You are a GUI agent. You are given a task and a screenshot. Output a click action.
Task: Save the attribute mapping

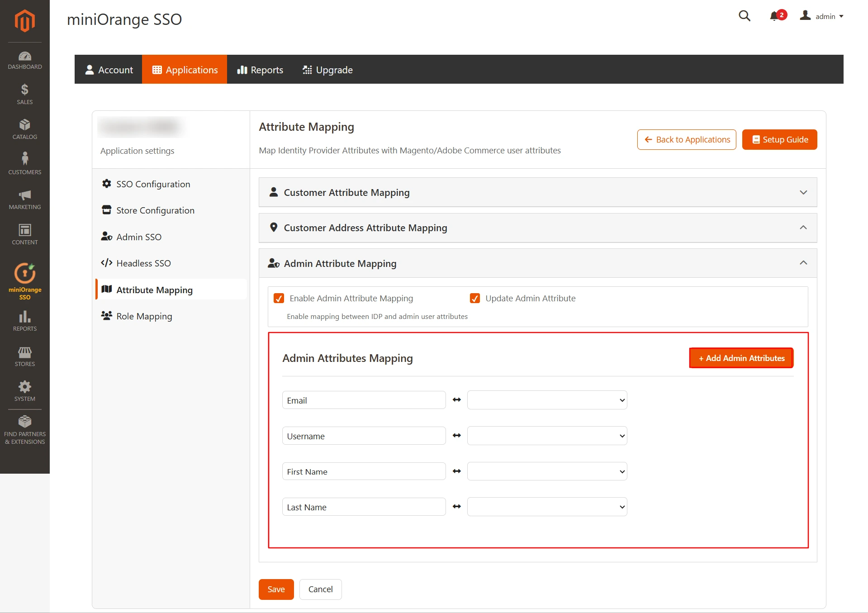coord(276,589)
